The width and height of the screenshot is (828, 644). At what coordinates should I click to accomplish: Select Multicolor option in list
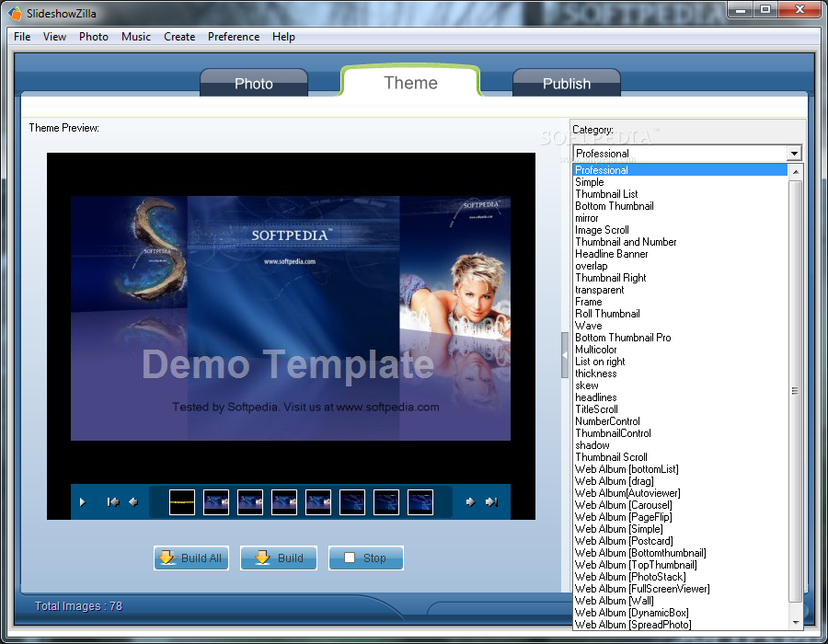tap(680, 350)
